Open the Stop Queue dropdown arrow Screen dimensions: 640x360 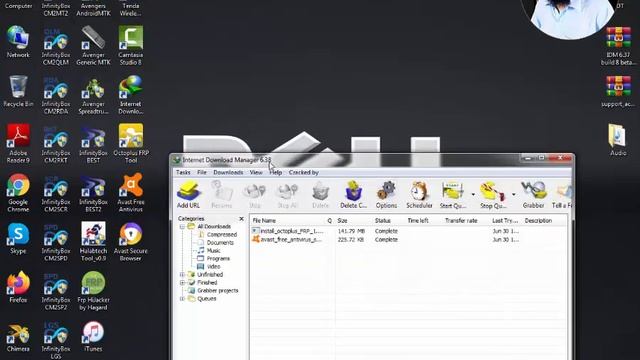[x=513, y=195]
